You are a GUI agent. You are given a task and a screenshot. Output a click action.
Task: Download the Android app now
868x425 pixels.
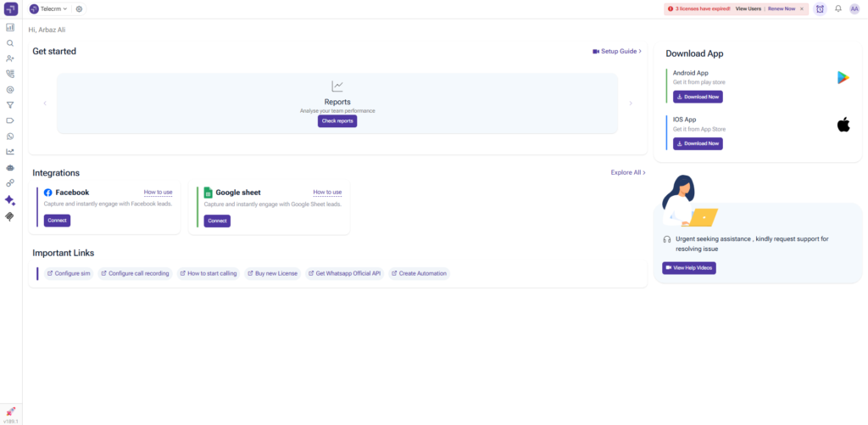point(698,97)
